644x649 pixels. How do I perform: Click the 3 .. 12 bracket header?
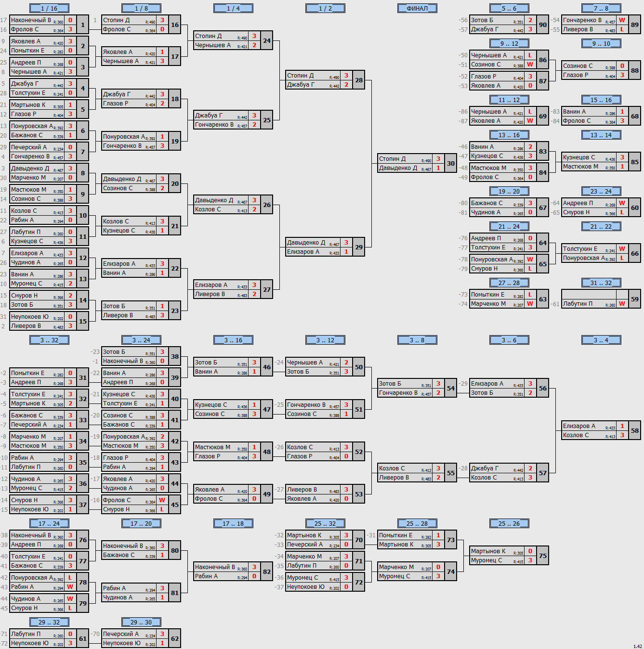pos(325,340)
